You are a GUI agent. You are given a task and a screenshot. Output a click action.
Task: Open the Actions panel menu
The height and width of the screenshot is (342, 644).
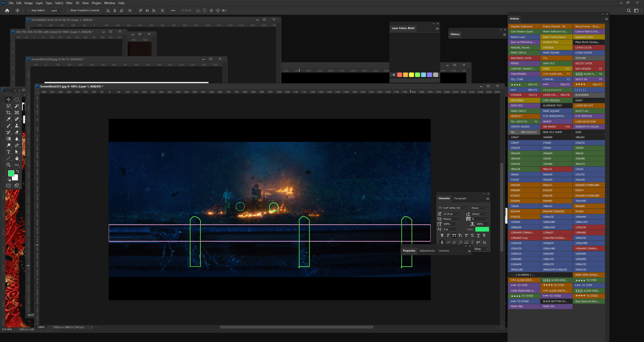pyautogui.click(x=606, y=19)
